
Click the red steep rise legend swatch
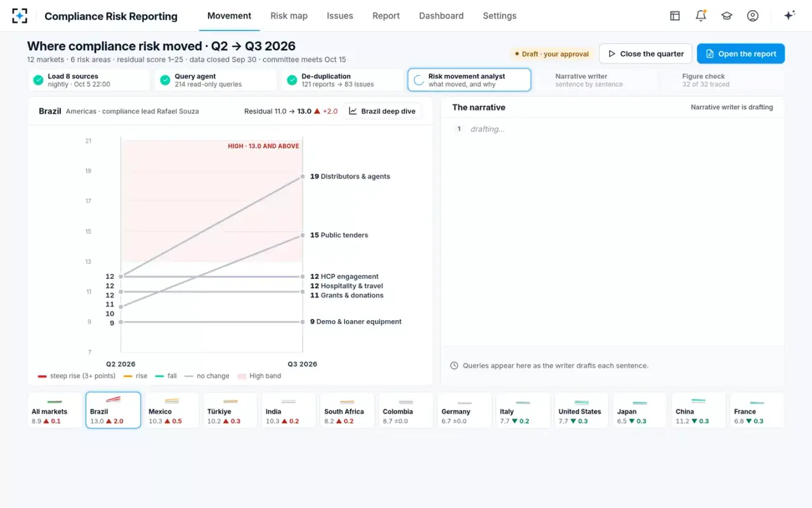pyautogui.click(x=42, y=376)
